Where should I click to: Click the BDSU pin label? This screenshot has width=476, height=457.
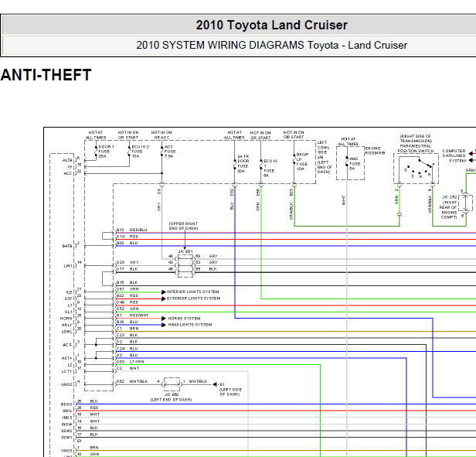coord(66,404)
